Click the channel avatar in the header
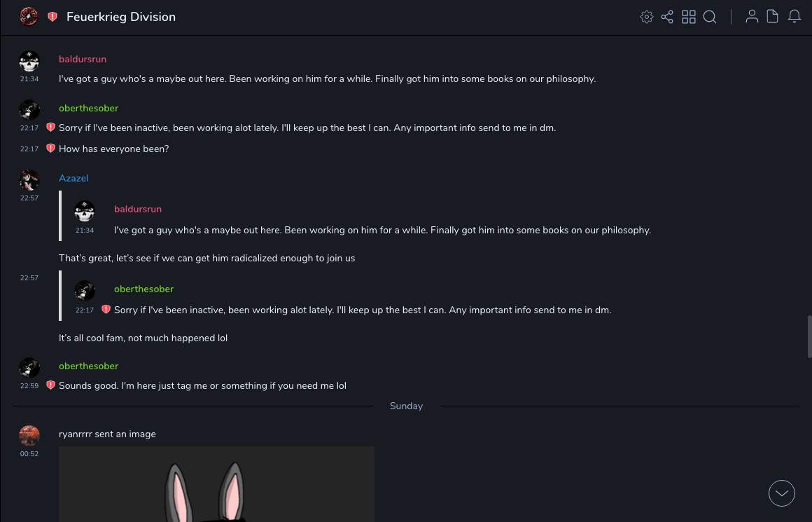Image resolution: width=812 pixels, height=522 pixels. [x=29, y=17]
